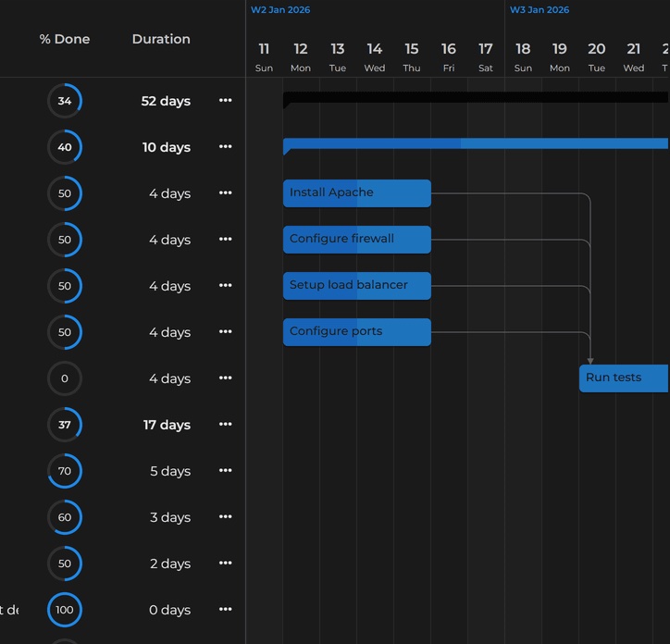The image size is (670, 644).
Task: Click the 34 percent done progress circle
Action: 65,101
